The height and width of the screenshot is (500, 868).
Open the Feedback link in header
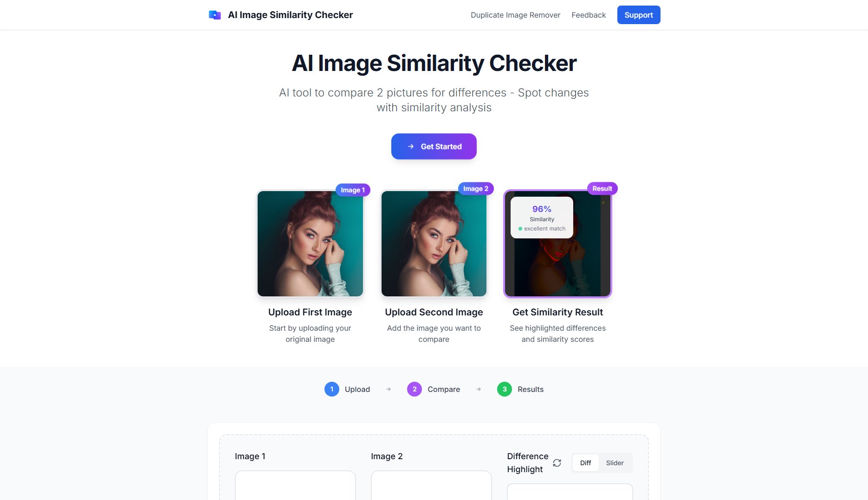[589, 15]
